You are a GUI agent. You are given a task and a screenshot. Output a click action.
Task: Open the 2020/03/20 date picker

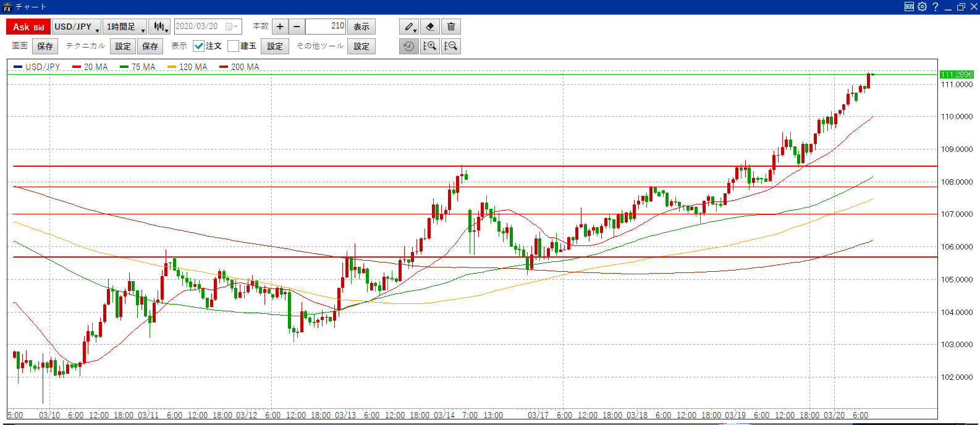point(208,27)
